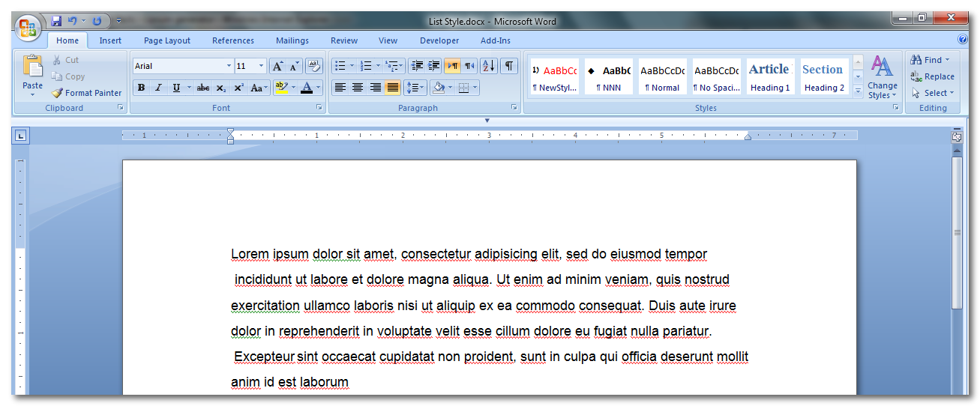Switch to the Page Layout tab
980x406 pixels.
click(167, 40)
